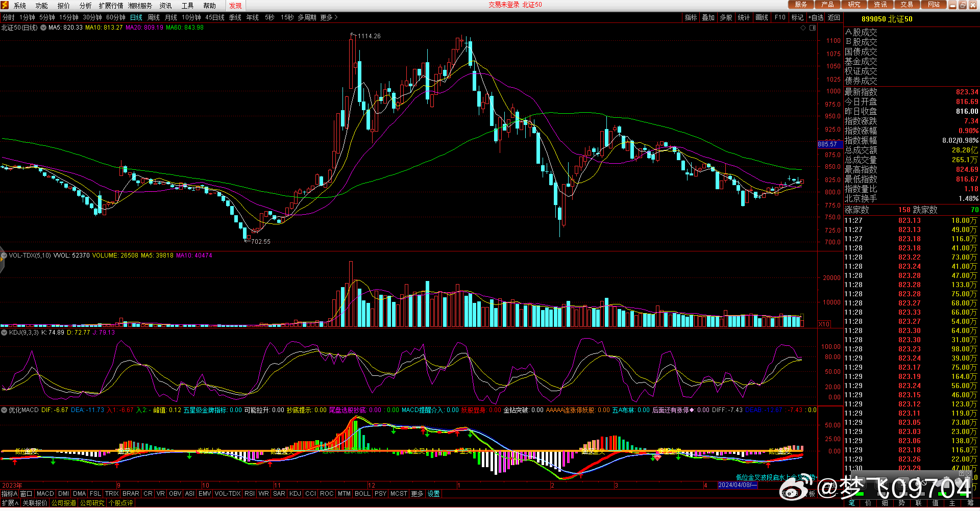Open the round dropdown icon beside 北证50(日线)
Screen dimensions: 980x511
43,28
